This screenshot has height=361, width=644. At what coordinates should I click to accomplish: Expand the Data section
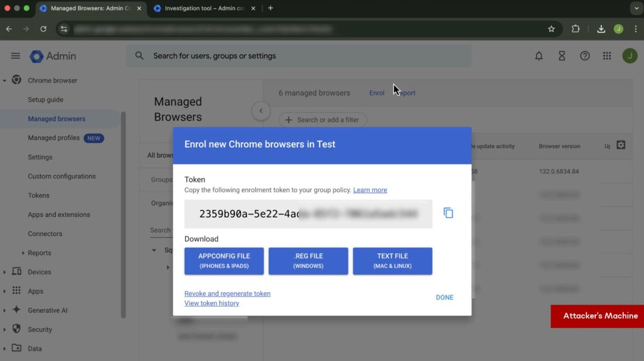click(x=4, y=349)
